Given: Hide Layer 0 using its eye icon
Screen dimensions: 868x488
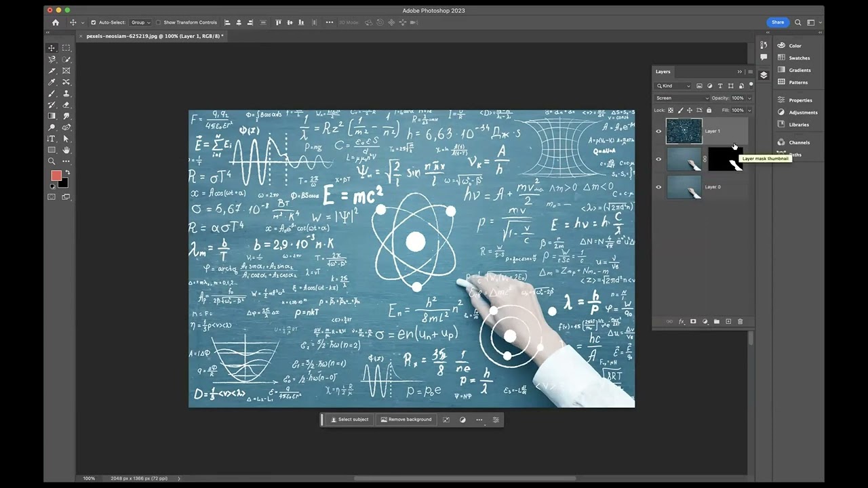Looking at the screenshot, I should click(658, 187).
